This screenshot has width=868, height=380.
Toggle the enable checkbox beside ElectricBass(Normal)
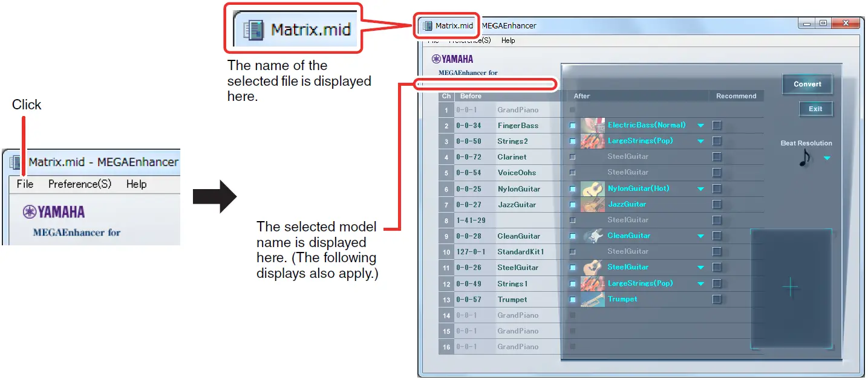click(572, 126)
